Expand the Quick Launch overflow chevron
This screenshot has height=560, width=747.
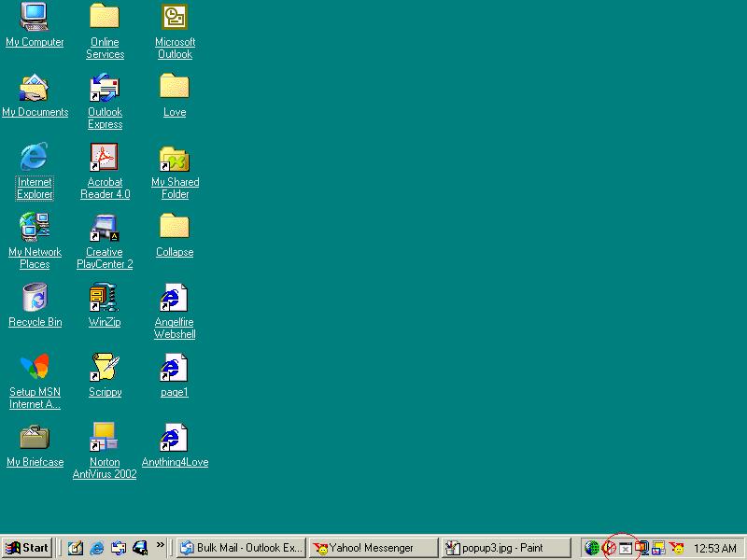pos(161,546)
